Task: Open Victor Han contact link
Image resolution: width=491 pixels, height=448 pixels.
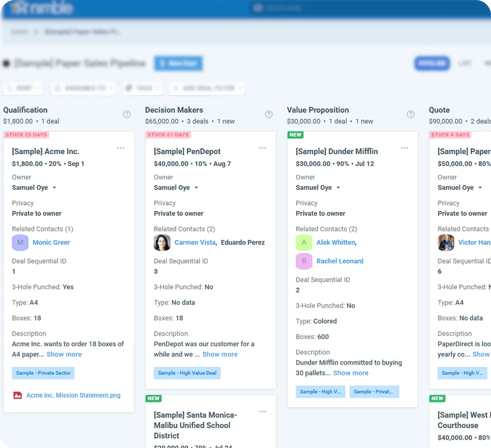Action: (x=475, y=242)
